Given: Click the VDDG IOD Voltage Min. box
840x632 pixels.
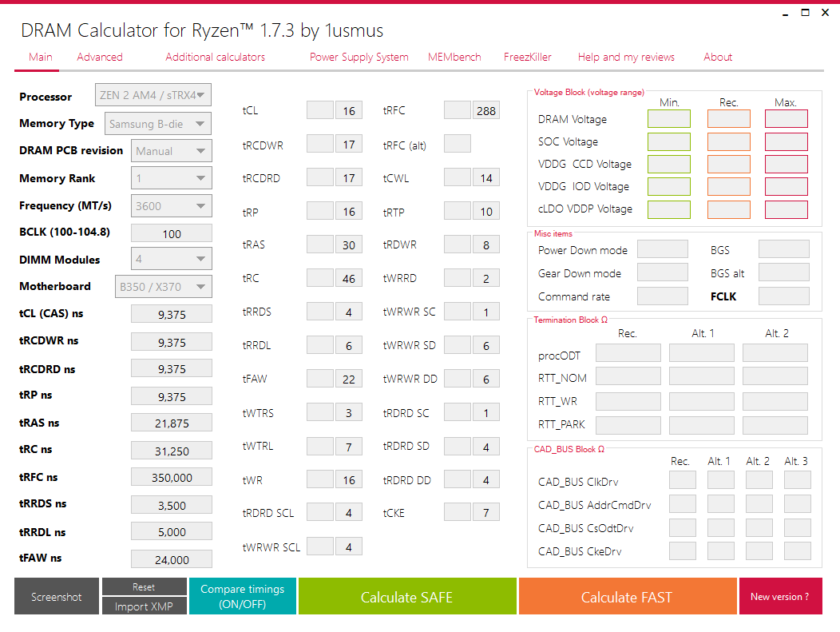Looking at the screenshot, I should (669, 186).
